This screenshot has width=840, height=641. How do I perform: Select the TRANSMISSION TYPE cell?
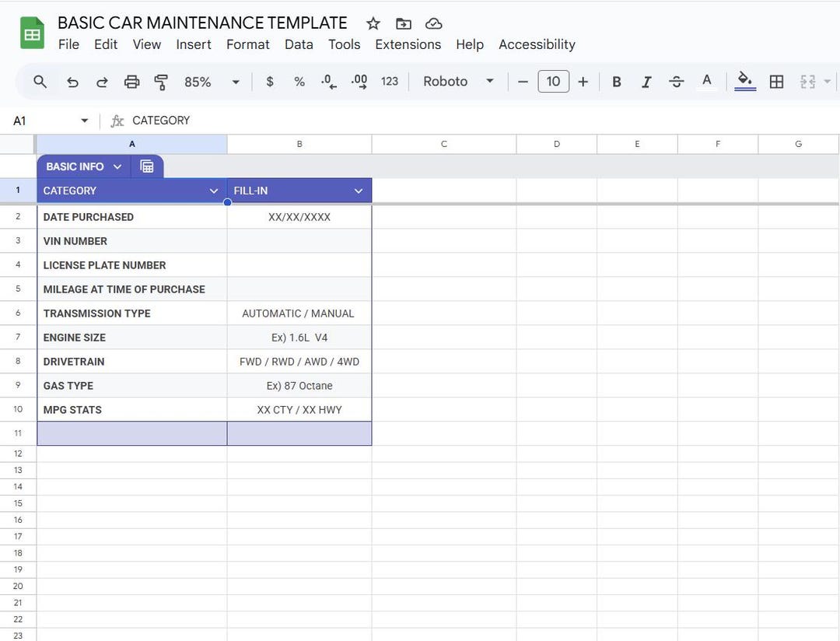pos(131,313)
